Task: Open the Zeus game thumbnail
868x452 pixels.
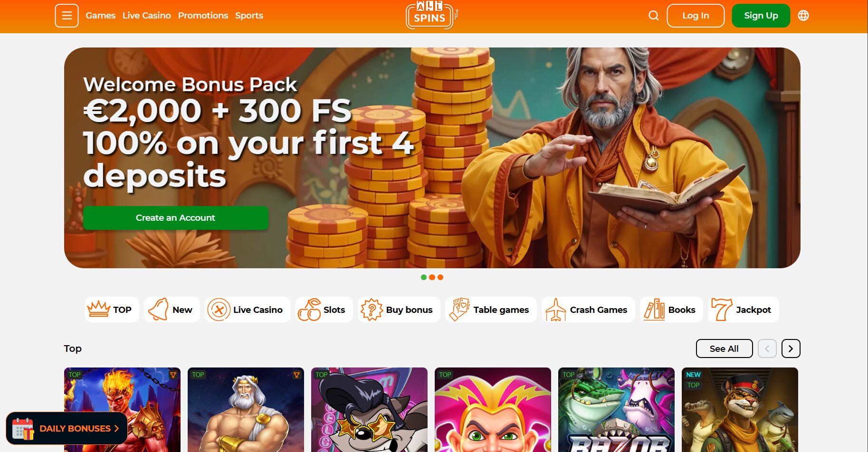Action: click(246, 410)
